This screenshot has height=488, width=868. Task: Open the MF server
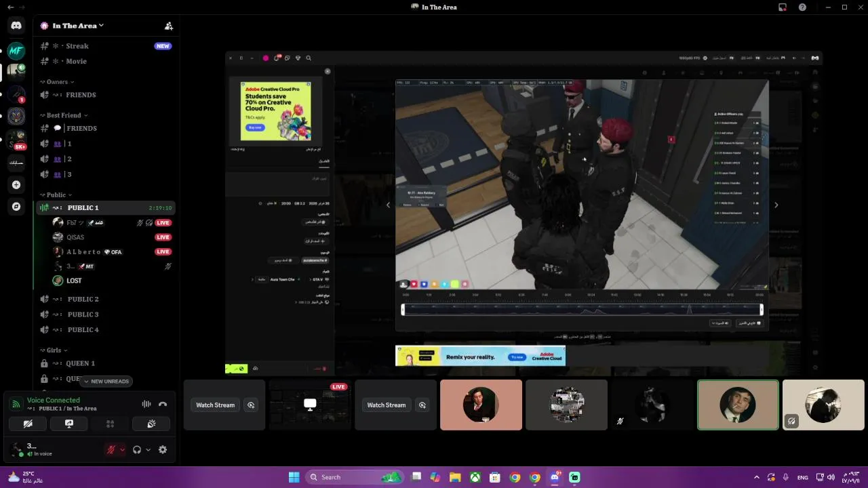(16, 51)
